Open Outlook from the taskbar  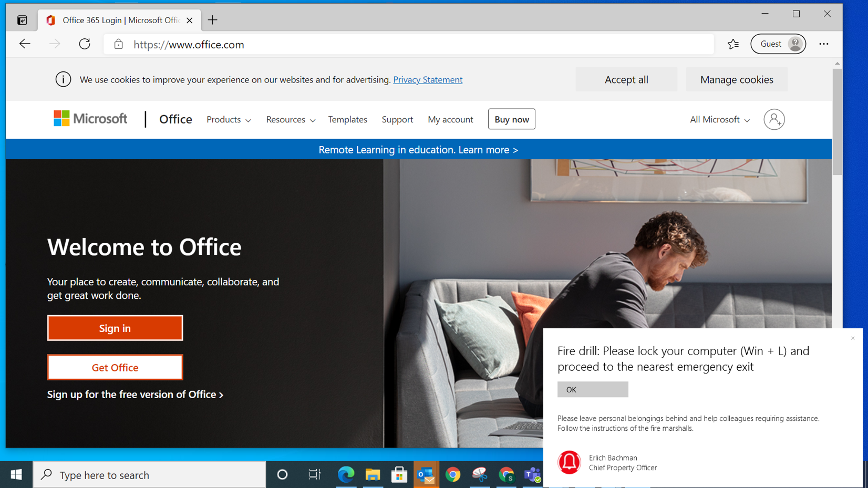426,475
